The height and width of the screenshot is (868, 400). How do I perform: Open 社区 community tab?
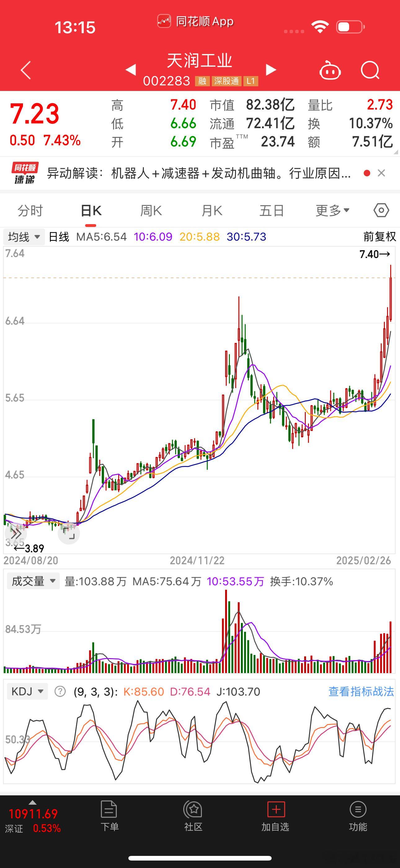point(193,816)
